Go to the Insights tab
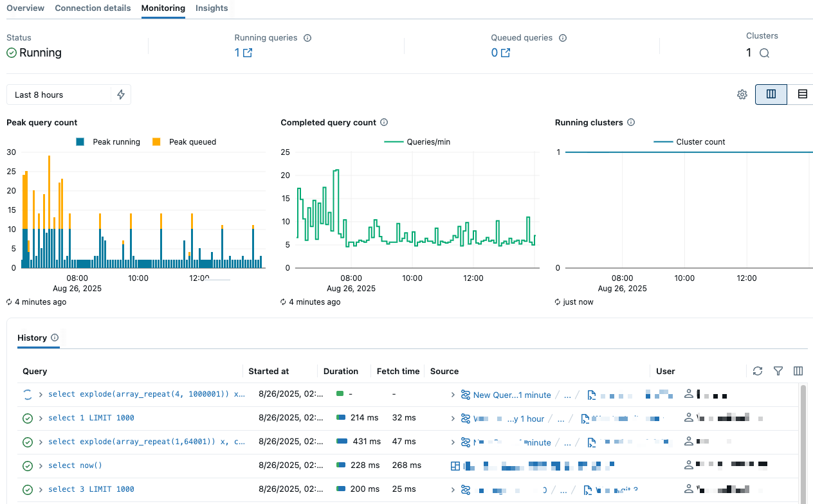813x504 pixels. coord(212,8)
